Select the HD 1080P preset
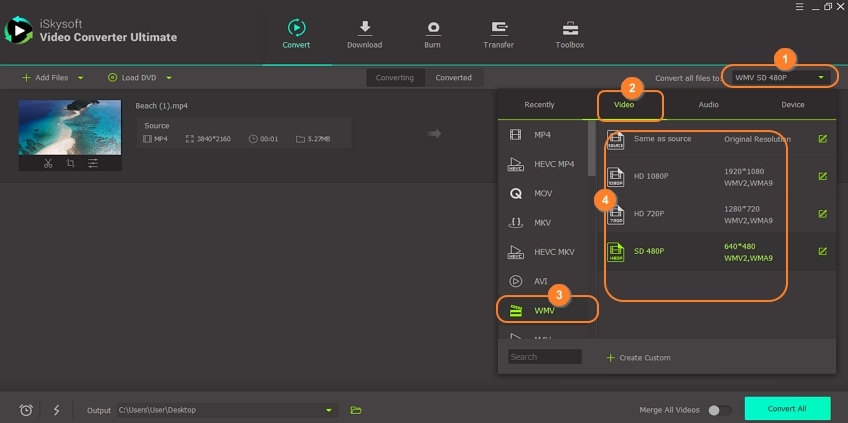Image resolution: width=848 pixels, height=423 pixels. (x=717, y=176)
